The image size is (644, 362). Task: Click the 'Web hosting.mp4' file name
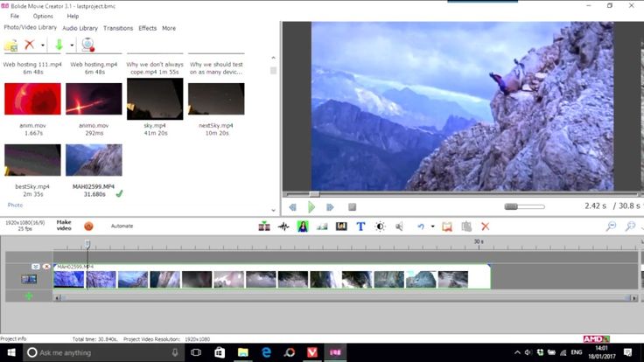coord(94,65)
